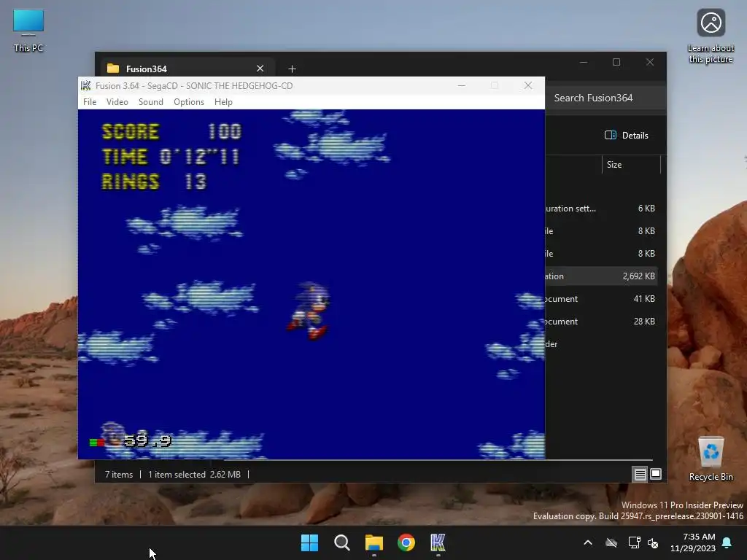
Task: Open the File menu in Fusion
Action: [x=90, y=102]
